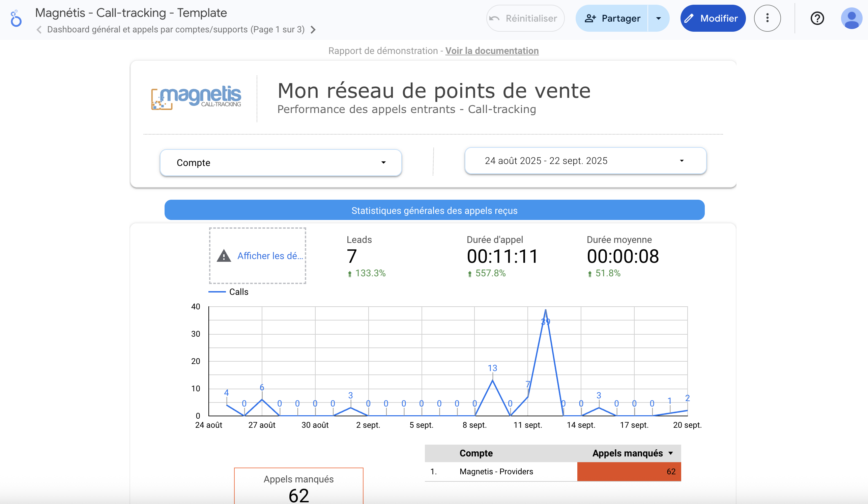Click the warning triangle icon
Viewport: 868px width, 504px height.
pyautogui.click(x=224, y=256)
